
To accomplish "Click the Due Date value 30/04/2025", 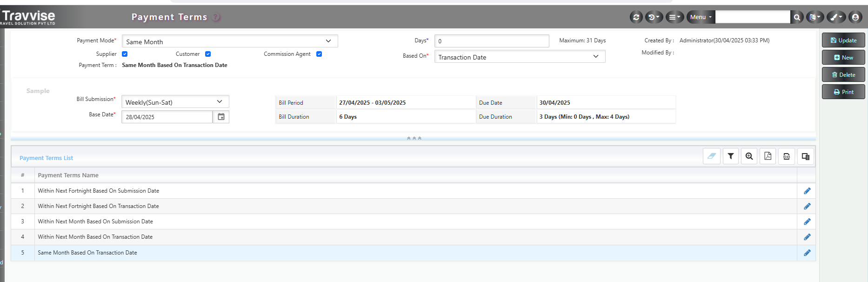I will click(554, 103).
